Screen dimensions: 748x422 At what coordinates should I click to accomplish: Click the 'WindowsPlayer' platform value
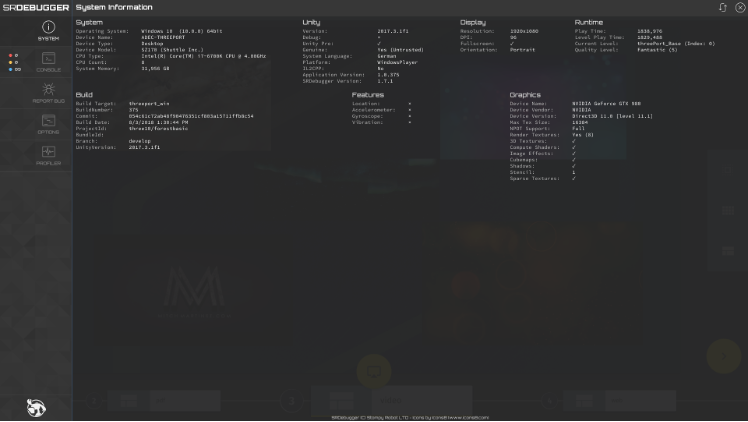tap(397, 62)
